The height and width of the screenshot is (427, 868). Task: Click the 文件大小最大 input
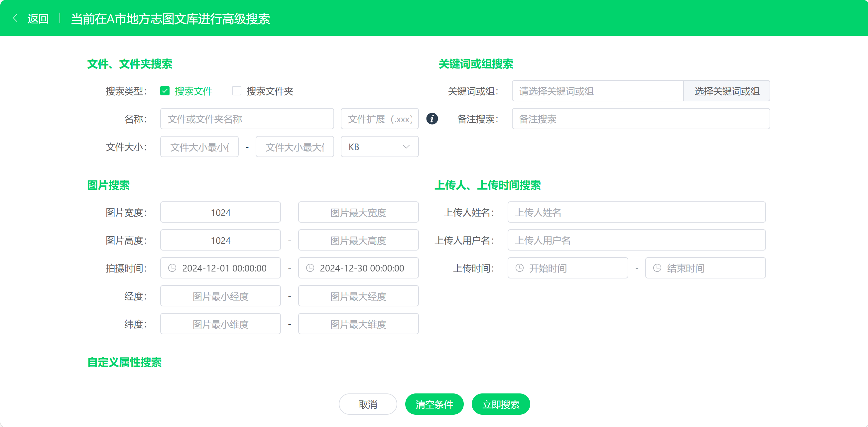(295, 147)
